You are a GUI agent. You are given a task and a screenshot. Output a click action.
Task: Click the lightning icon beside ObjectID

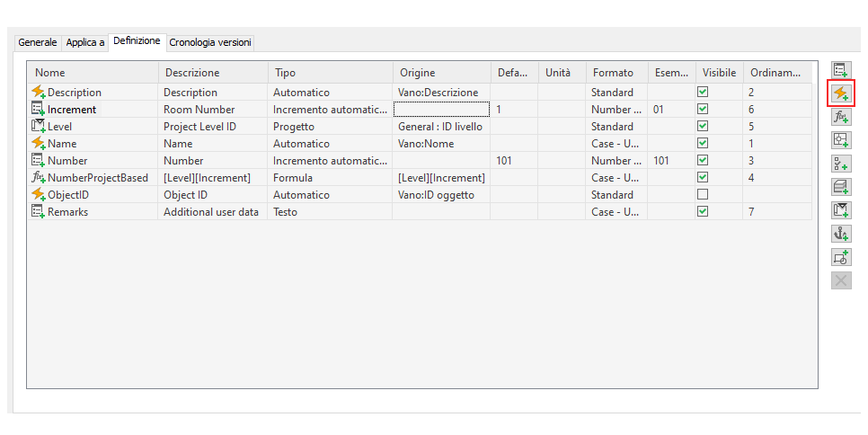tap(39, 195)
